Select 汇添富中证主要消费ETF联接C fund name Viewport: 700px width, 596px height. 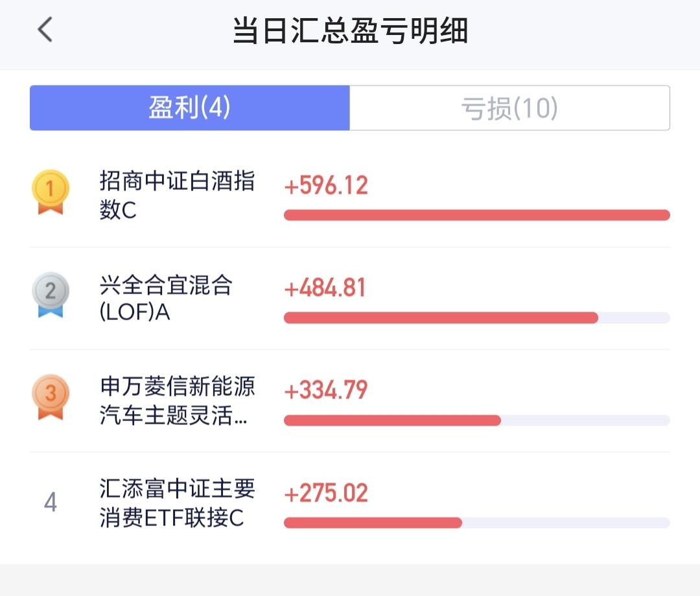[177, 503]
